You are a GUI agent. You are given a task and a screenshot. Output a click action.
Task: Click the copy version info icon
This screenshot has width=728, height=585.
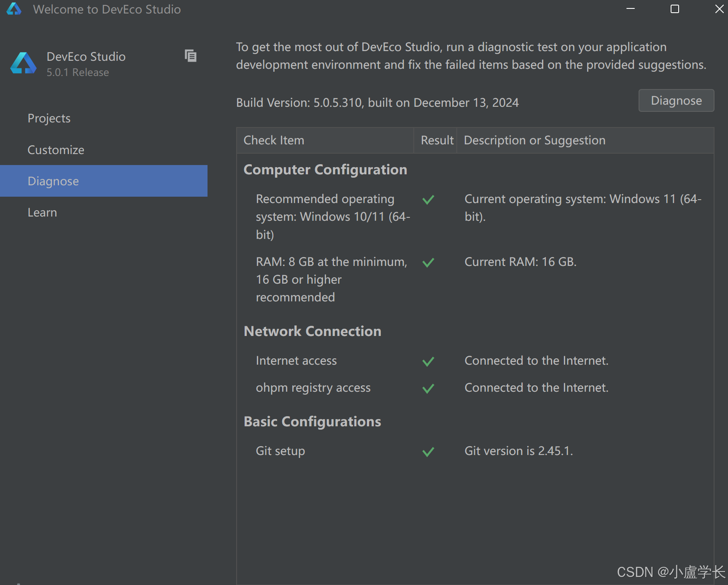pos(191,56)
